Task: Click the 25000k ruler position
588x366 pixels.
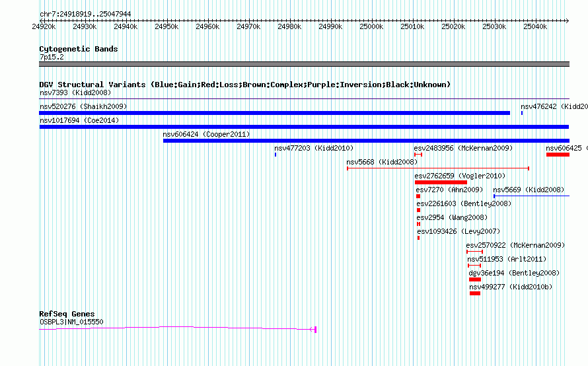Action: pos(371,26)
